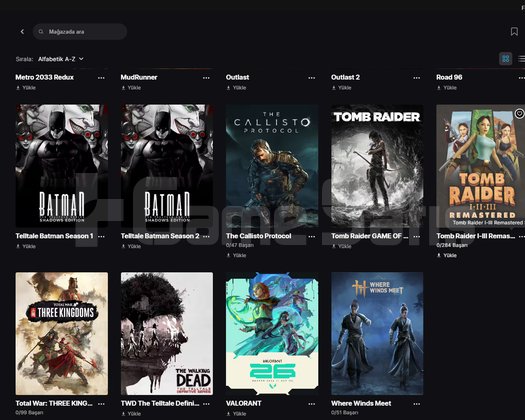
Task: Open options menu for VALORANT
Action: point(312,404)
